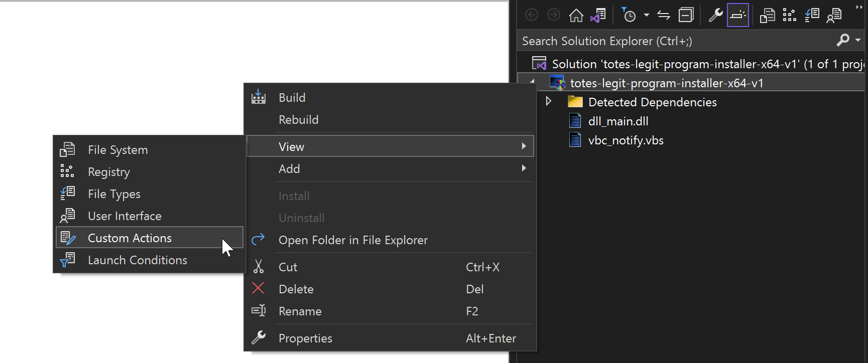Open the search options dropdown arrow

(x=858, y=40)
